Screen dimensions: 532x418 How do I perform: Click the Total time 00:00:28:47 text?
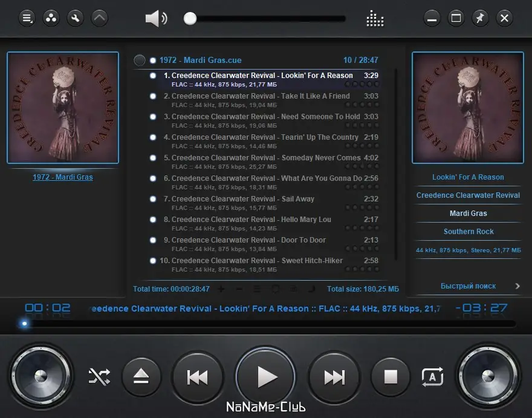pyautogui.click(x=171, y=289)
